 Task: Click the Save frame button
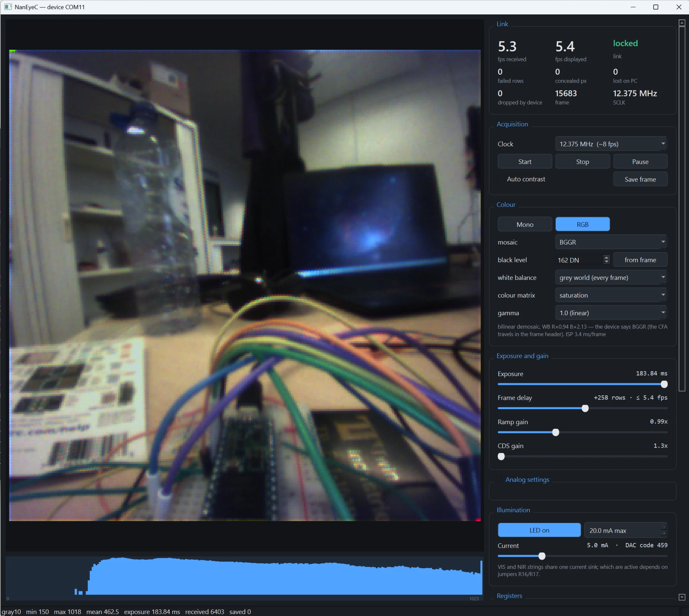640,179
